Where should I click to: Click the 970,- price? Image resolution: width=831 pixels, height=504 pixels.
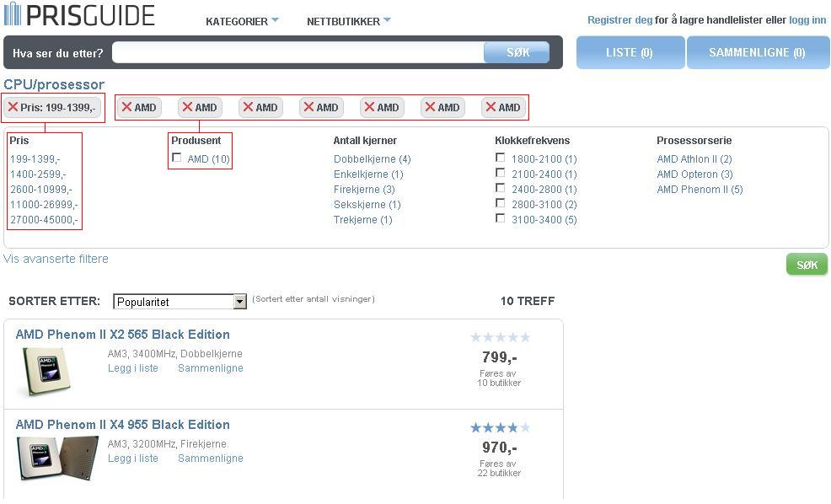click(x=499, y=448)
